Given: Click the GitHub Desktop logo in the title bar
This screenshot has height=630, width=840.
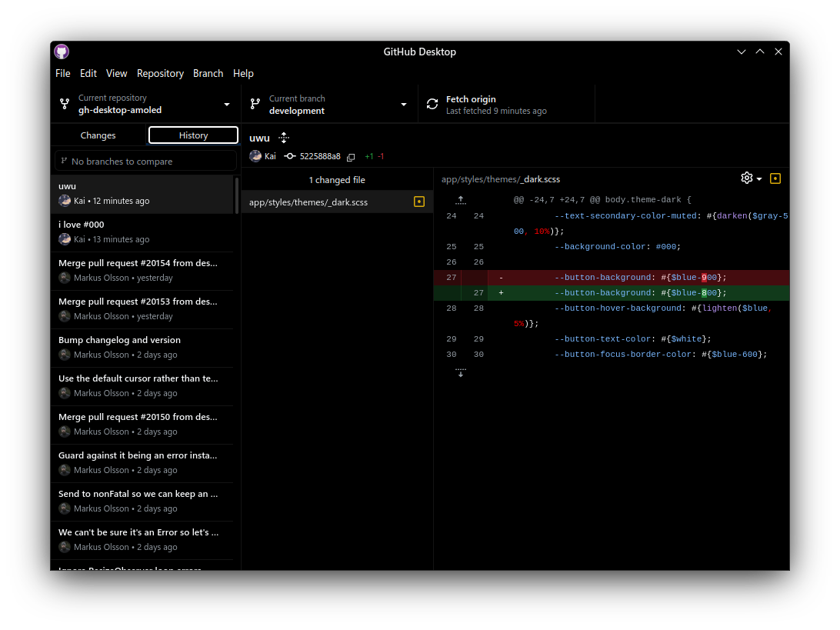Looking at the screenshot, I should [62, 52].
